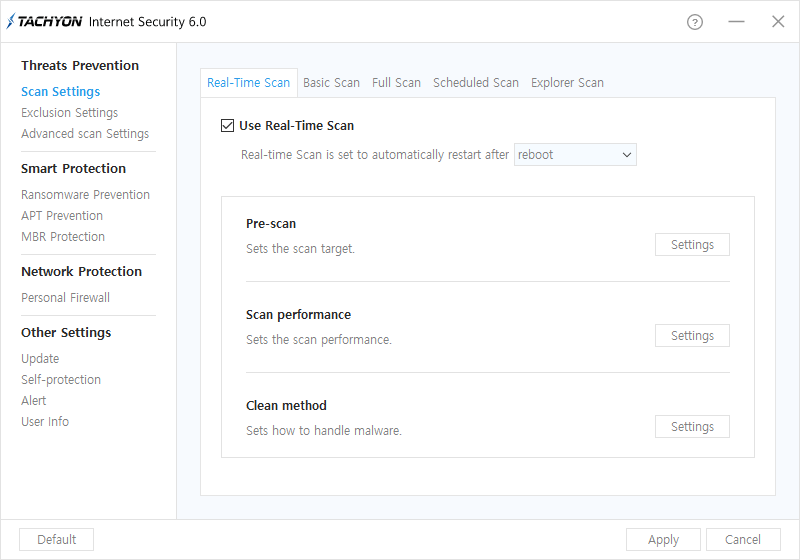Click the Tachyon logo in title bar

tap(45, 22)
